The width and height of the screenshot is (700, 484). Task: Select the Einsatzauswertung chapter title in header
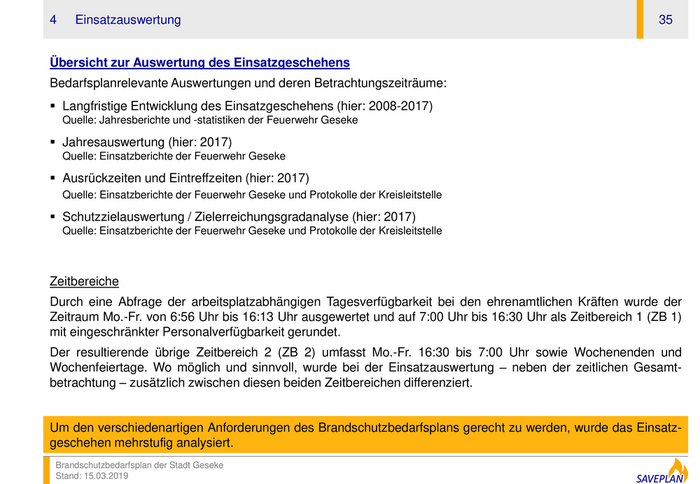pyautogui.click(x=128, y=20)
